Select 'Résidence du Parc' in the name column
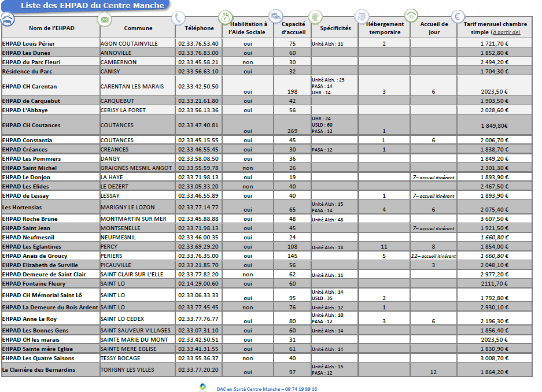The width and height of the screenshot is (542, 392). click(27, 72)
